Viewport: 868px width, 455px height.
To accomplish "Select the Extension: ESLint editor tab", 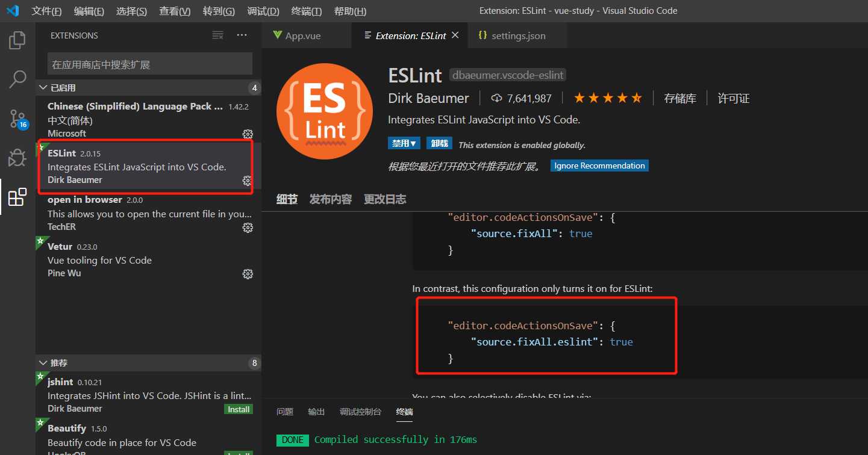I will click(410, 36).
